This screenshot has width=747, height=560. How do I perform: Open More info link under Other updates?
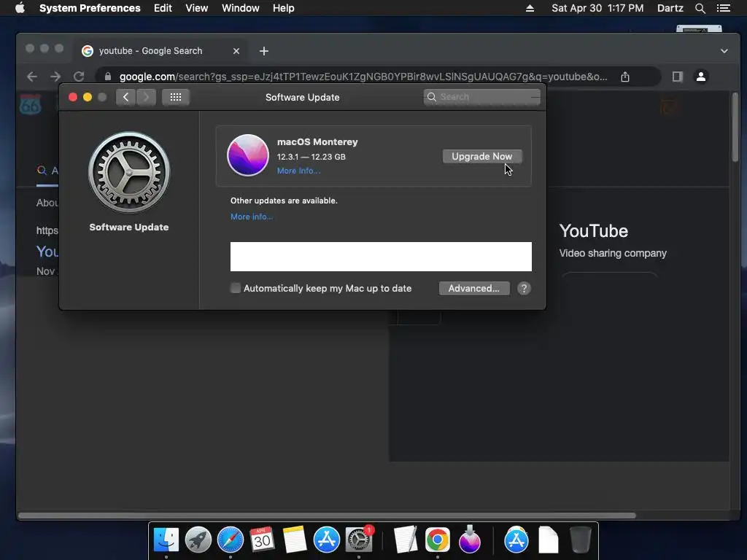coord(252,217)
